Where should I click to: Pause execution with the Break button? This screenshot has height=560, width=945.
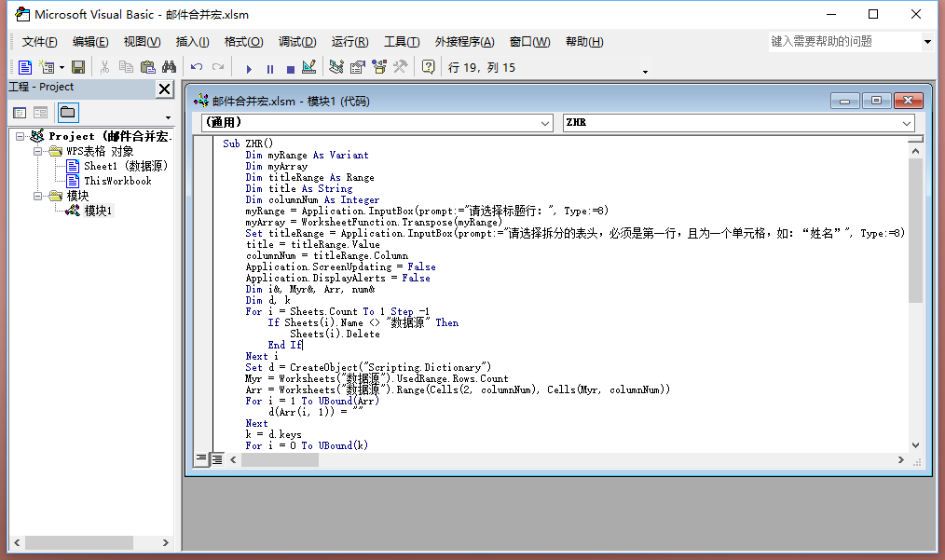[x=270, y=68]
